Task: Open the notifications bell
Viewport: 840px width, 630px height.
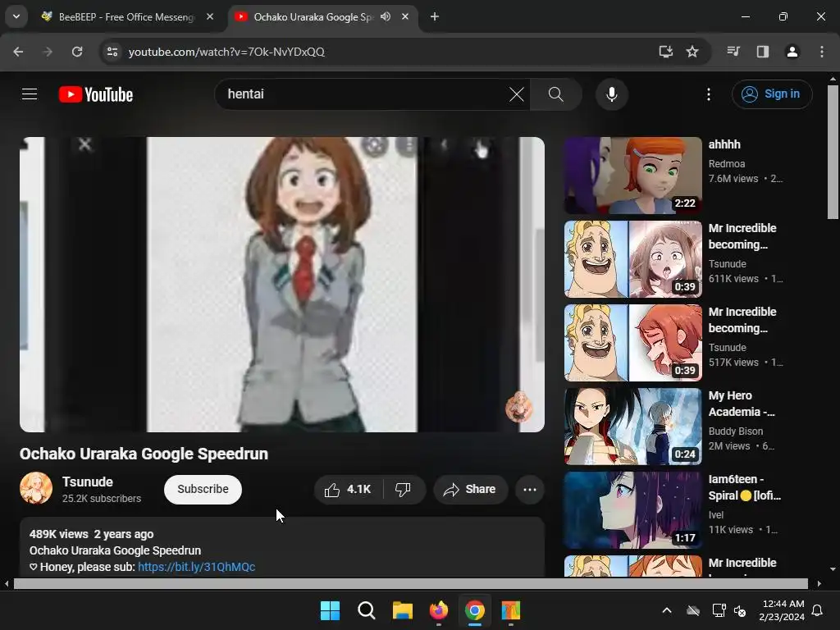Action: point(818,610)
